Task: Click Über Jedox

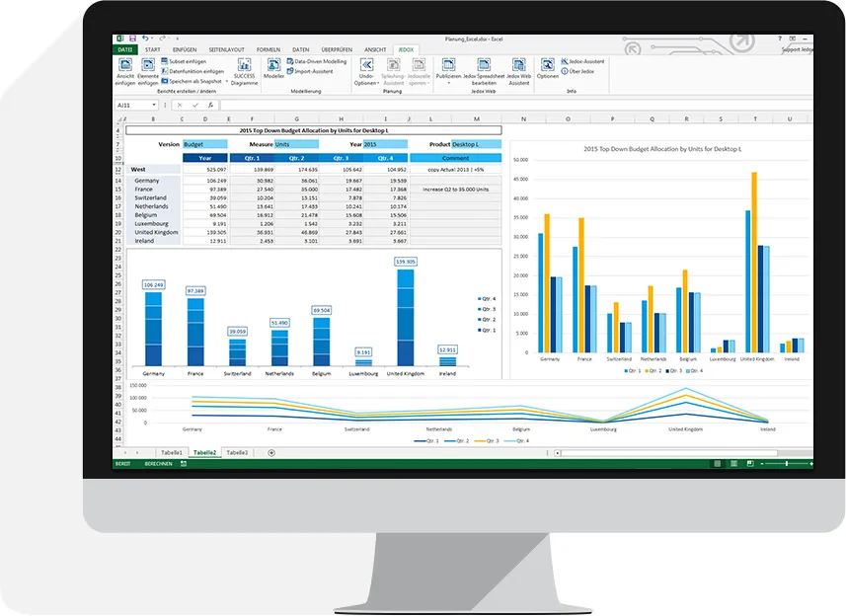Action: [577, 71]
